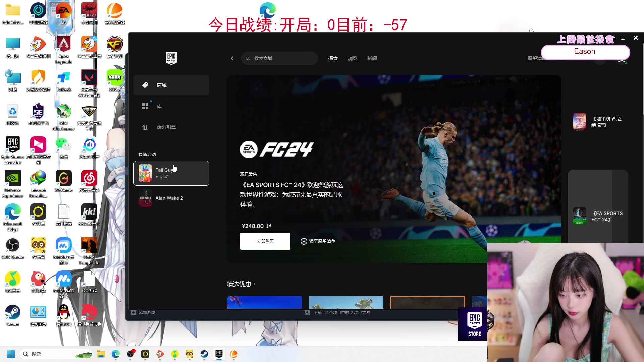The height and width of the screenshot is (362, 644).
Task: Open OBS Studio desktop shortcut
Action: click(13, 249)
